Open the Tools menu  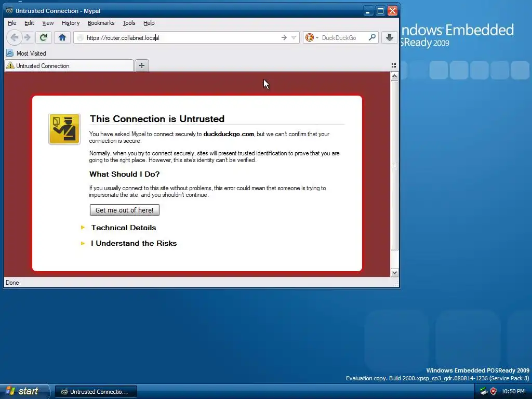coord(129,23)
